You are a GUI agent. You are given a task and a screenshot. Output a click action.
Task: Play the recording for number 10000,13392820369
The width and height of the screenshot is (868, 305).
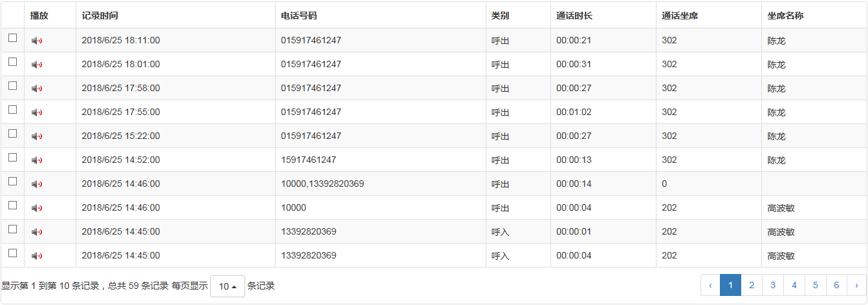37,184
